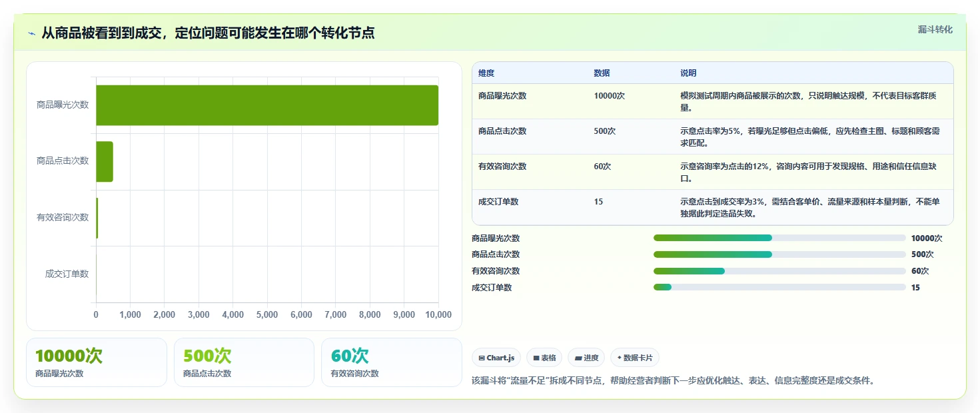The width and height of the screenshot is (980, 413).
Task: Click the 60次 cell in the table
Action: 602,167
